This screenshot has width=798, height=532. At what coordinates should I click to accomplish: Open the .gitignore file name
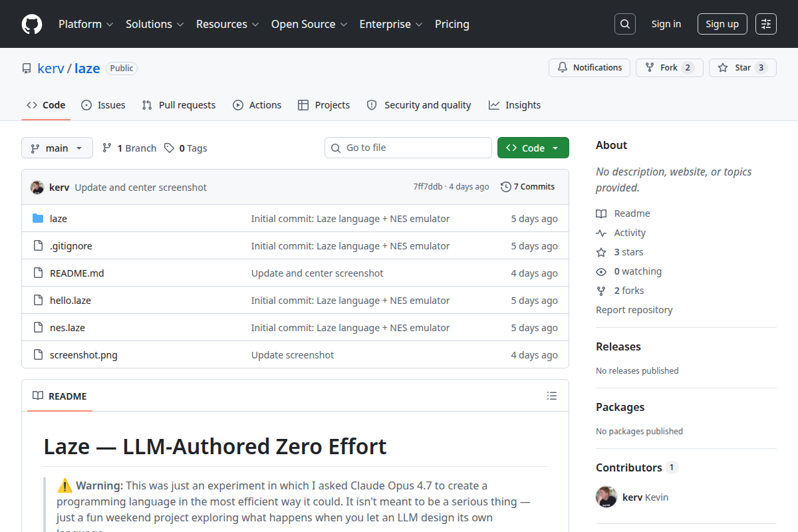point(71,246)
